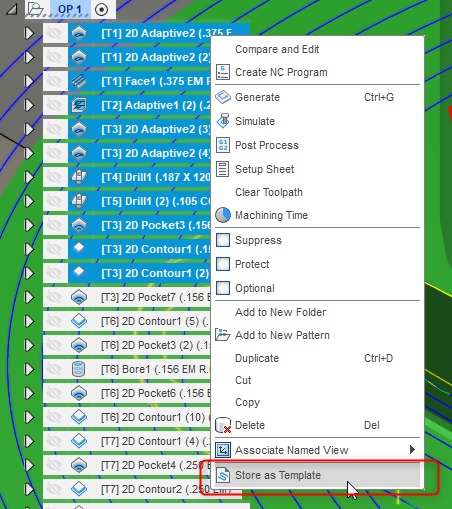452x509 pixels.
Task: Collapse the OP 1 setup tree
Action: [12, 9]
